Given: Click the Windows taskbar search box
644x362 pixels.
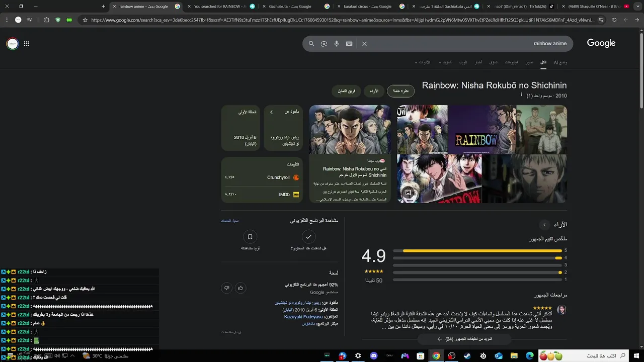Looking at the screenshot, I should (x=584, y=356).
